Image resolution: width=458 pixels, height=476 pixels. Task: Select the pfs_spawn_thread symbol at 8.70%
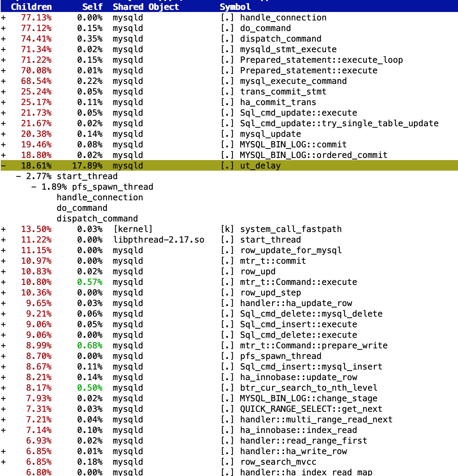pyautogui.click(x=281, y=356)
